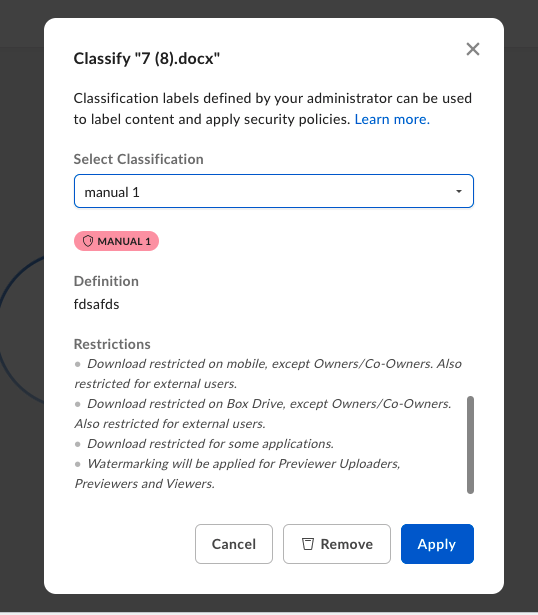538x615 pixels.
Task: Click the Restrictions heading
Action: [112, 344]
